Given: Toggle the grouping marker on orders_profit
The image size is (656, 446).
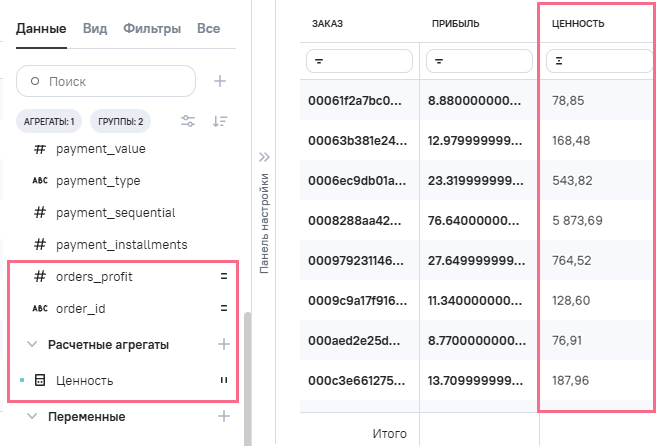Looking at the screenshot, I should point(224,277).
